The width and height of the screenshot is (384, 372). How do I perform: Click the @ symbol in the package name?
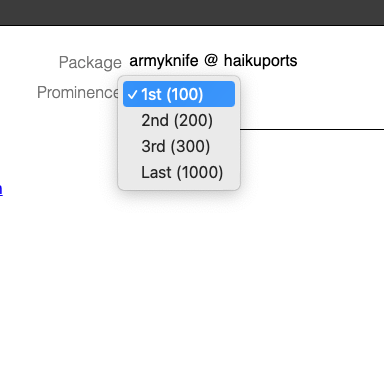pyautogui.click(x=211, y=61)
